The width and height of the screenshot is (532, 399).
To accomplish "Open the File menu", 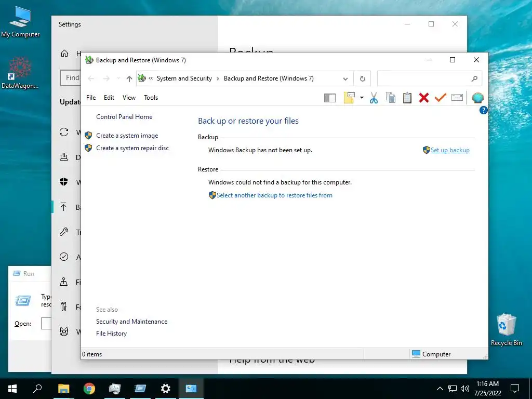I will pyautogui.click(x=91, y=98).
